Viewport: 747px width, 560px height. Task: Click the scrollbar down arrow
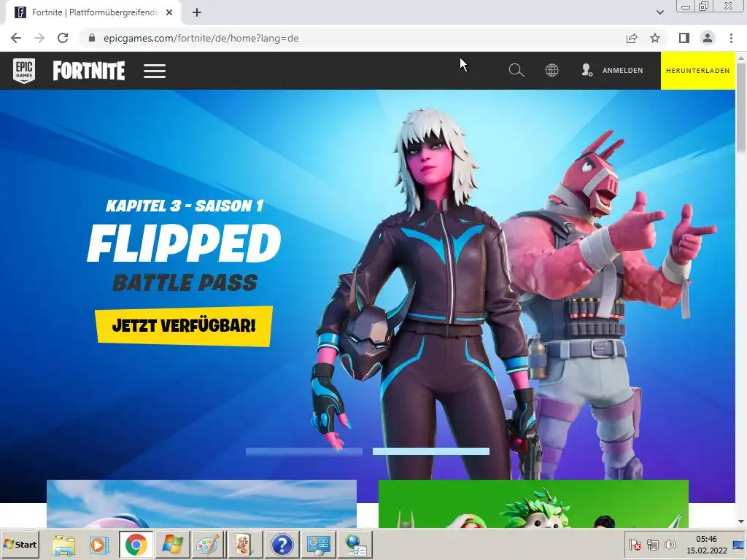741,522
